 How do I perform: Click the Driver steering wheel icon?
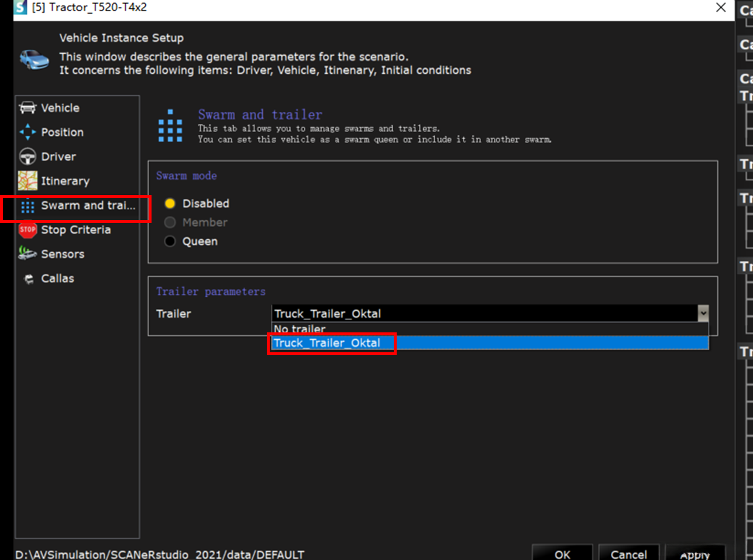click(27, 157)
